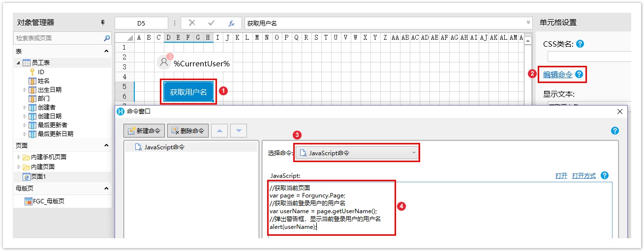Expand the 内建手机页面 folder

pos(19,157)
